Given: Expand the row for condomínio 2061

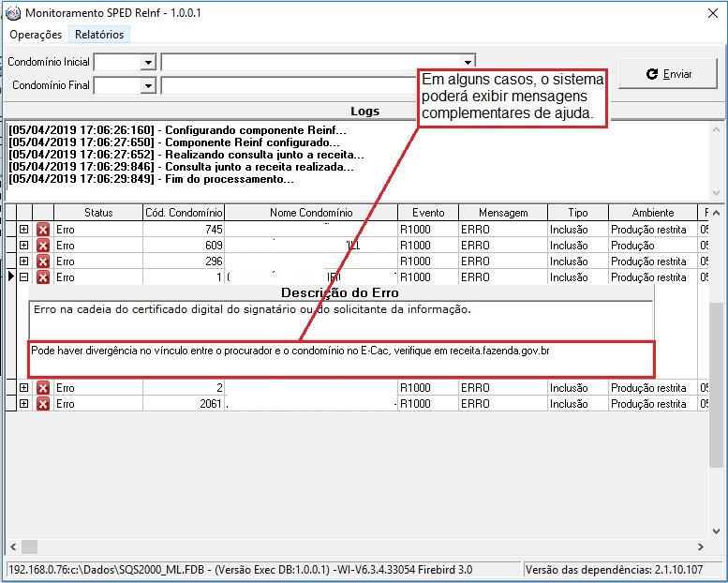Looking at the screenshot, I should [x=24, y=403].
